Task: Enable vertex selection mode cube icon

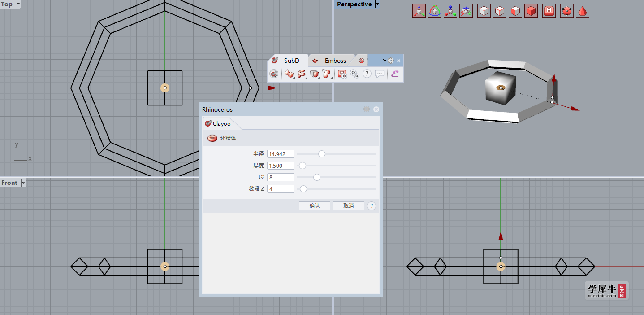Action: (x=484, y=11)
